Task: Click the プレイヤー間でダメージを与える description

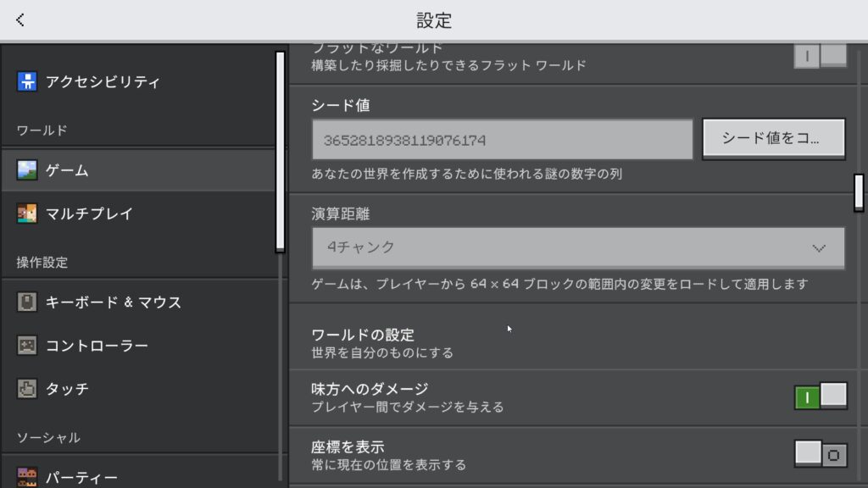Action: click(408, 408)
